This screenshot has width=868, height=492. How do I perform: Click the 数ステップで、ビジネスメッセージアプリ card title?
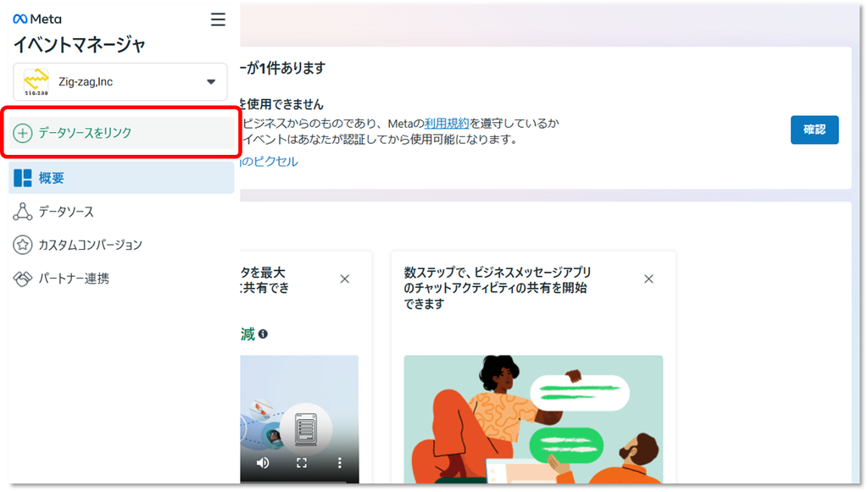pyautogui.click(x=497, y=288)
